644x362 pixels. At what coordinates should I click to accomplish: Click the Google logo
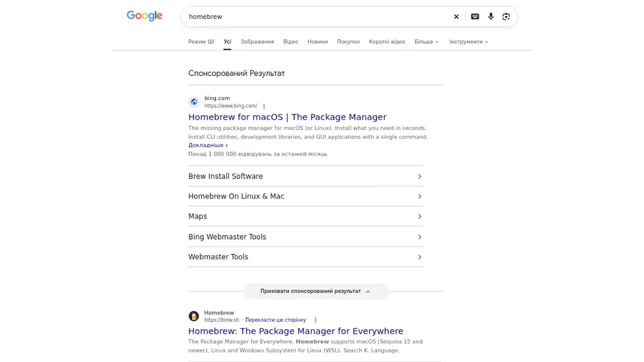pyautogui.click(x=144, y=16)
